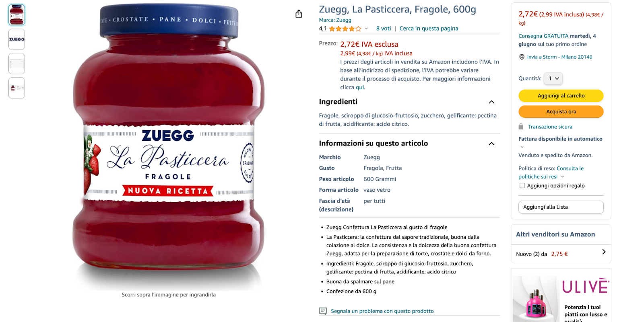The width and height of the screenshot is (644, 322).
Task: Open the 8 voti reviews link
Action: pyautogui.click(x=384, y=29)
